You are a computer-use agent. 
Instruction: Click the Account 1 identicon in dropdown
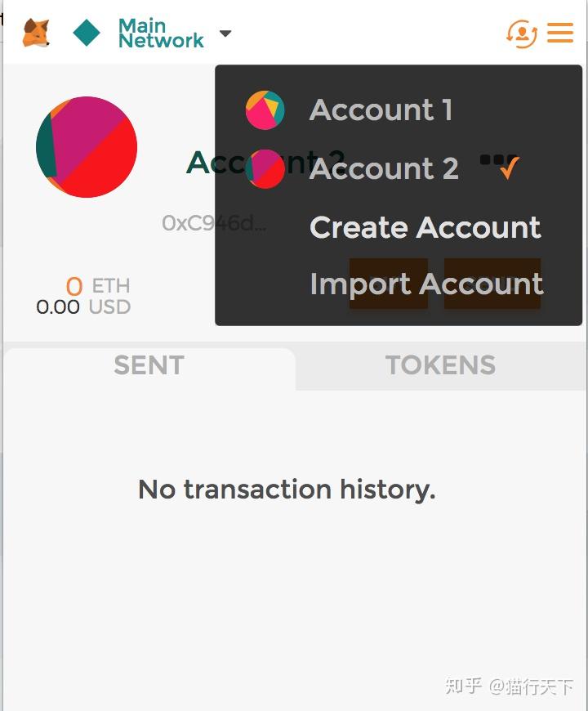(265, 110)
